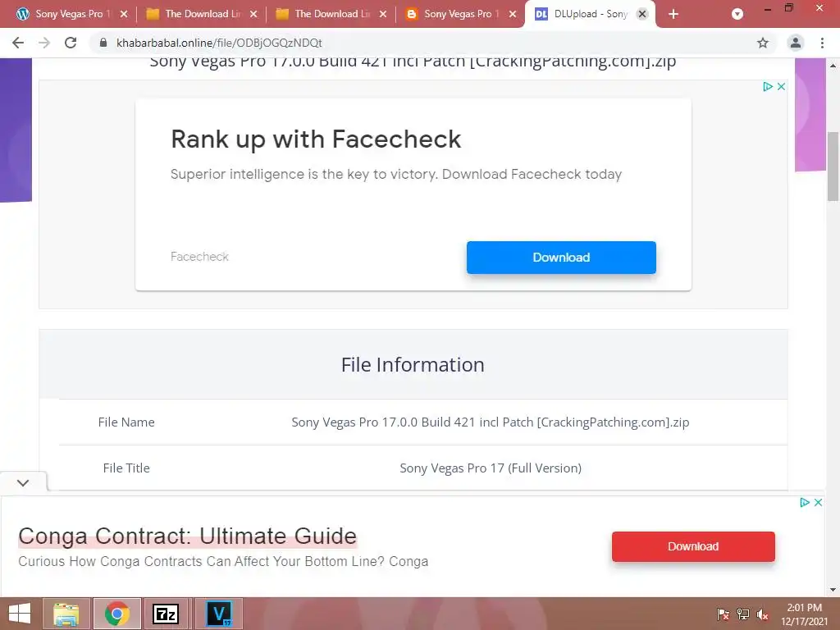Click the scrollbar up arrow
The image size is (840, 630).
pyautogui.click(x=833, y=66)
